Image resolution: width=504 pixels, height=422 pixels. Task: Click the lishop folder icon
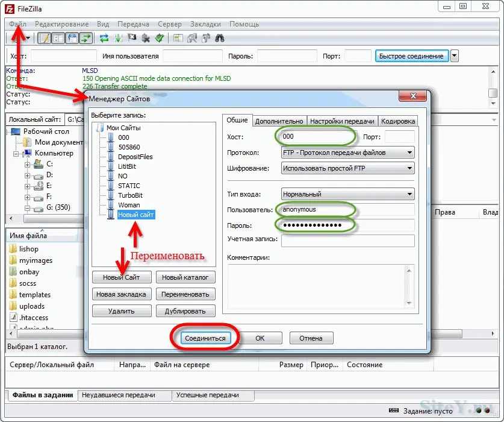click(13, 248)
